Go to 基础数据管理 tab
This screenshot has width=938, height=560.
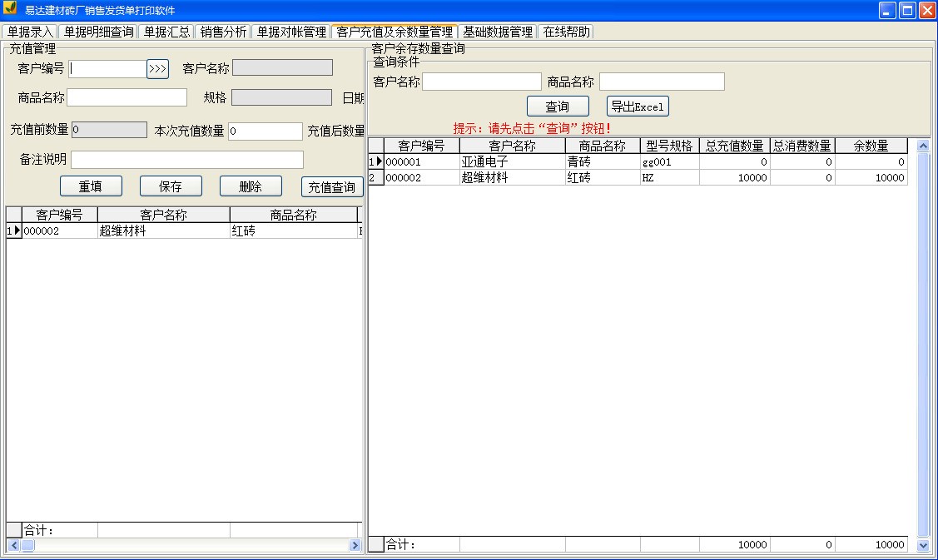point(498,32)
